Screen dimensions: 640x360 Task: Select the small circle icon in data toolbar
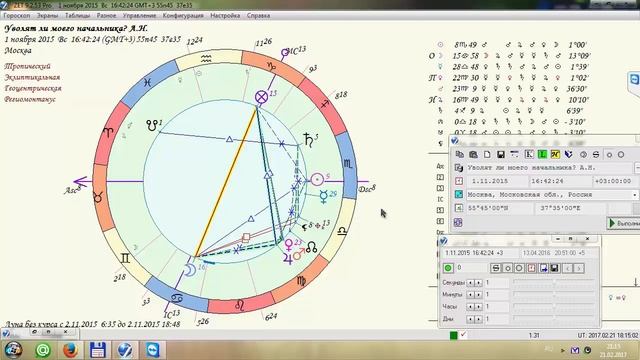point(609,155)
